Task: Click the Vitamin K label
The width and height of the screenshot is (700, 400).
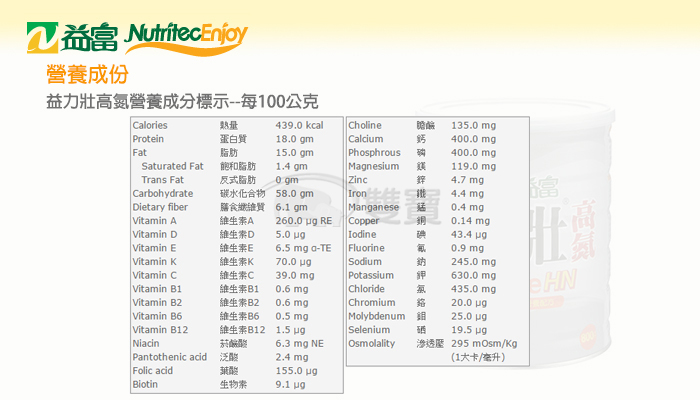Action: pyautogui.click(x=154, y=262)
